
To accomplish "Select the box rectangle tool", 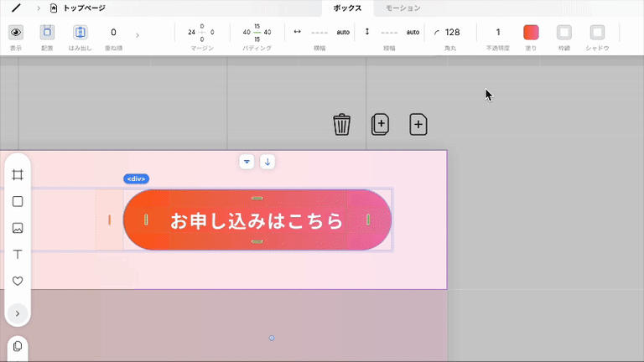I will point(18,201).
